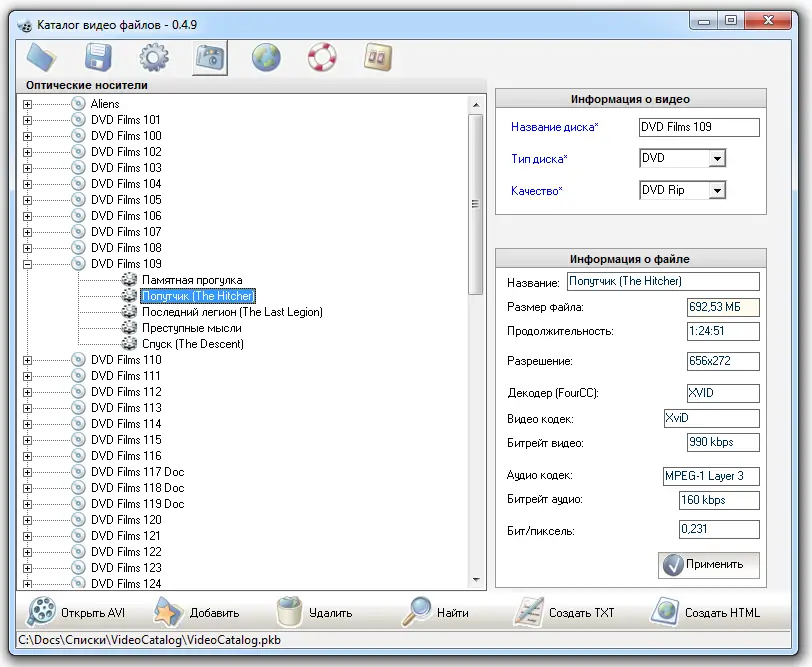Select Памятная прогулка in the tree
This screenshot has width=812, height=667.
click(x=192, y=280)
